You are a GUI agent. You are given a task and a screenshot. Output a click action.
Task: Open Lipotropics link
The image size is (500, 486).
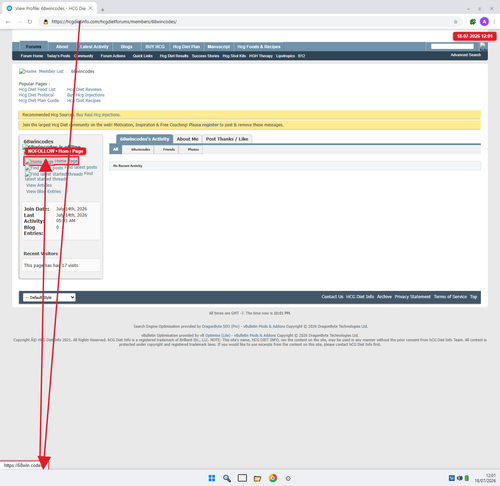(285, 56)
